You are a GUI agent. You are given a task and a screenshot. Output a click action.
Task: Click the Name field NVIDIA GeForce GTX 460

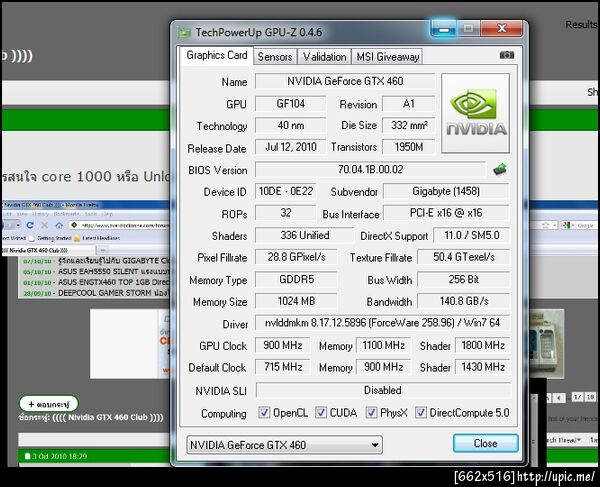(345, 81)
